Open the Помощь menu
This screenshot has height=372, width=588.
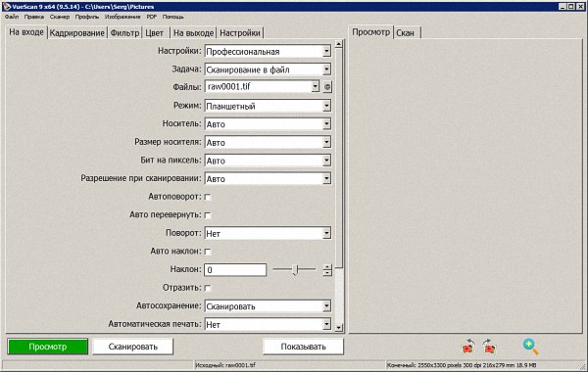pos(172,17)
